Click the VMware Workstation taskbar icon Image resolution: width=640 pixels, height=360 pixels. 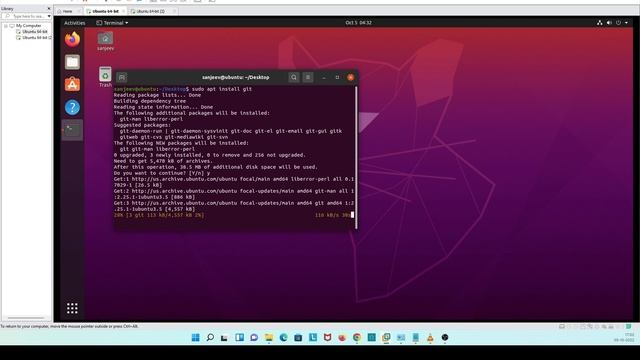386,337
